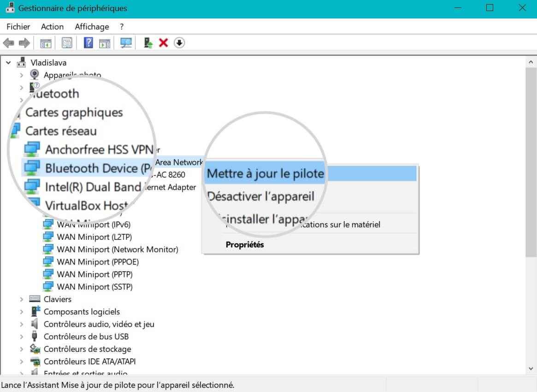Expand the Claviers category
This screenshot has height=392, width=537.
(22, 299)
